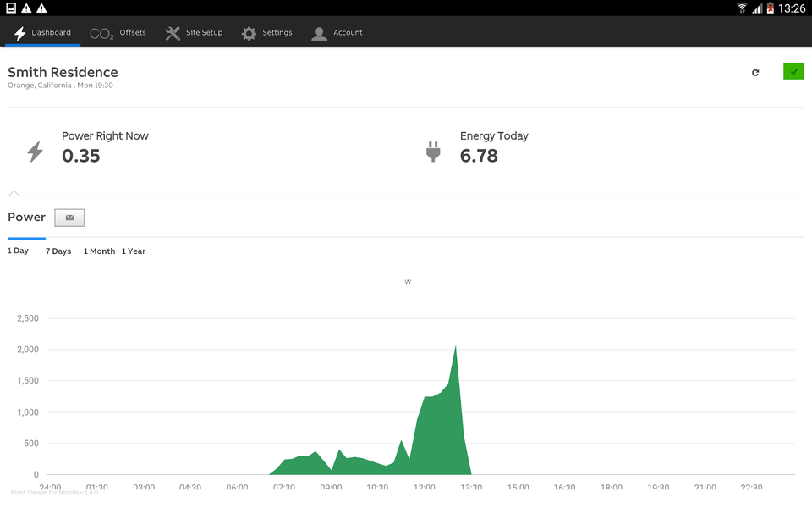Click the envelope email button beside Power

click(x=69, y=218)
